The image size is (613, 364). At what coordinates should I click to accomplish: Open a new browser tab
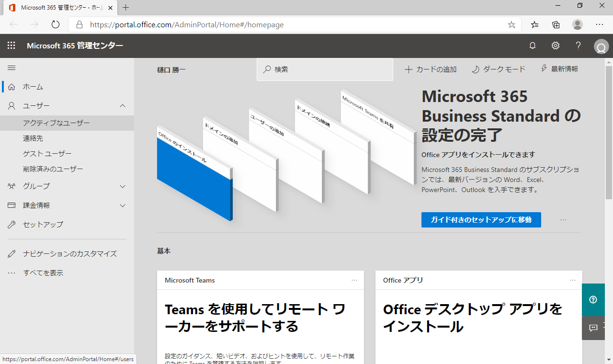click(x=126, y=8)
